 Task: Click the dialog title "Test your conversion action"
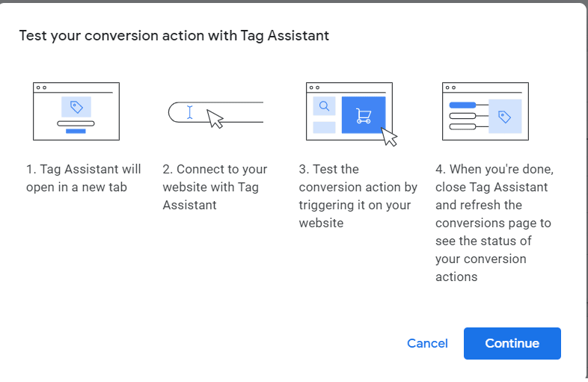click(174, 35)
